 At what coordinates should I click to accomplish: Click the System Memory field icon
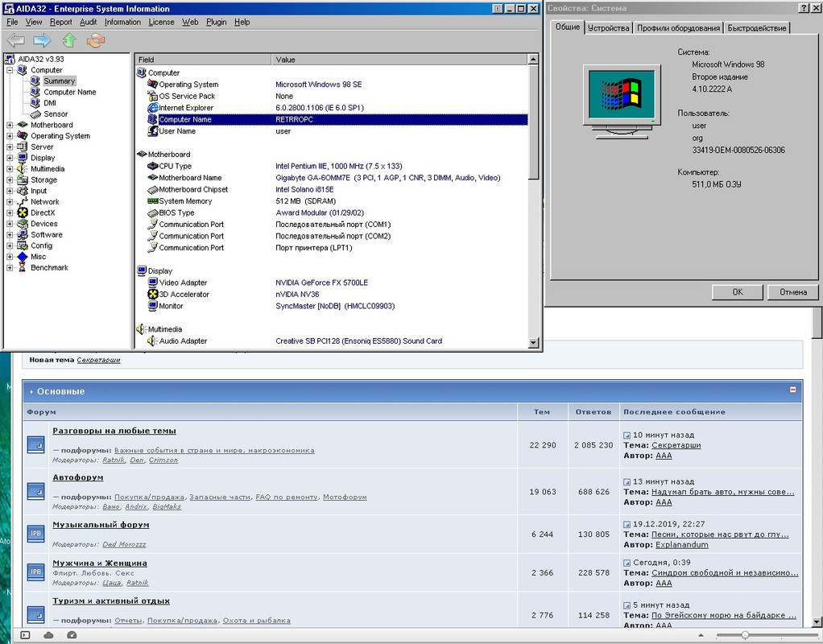pos(153,201)
